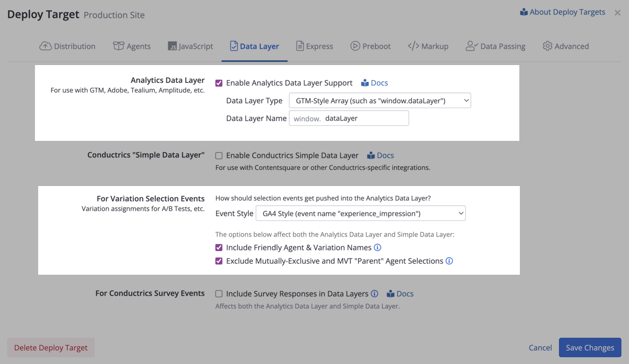
Task: Click the Markup code brackets icon
Action: [x=413, y=46]
